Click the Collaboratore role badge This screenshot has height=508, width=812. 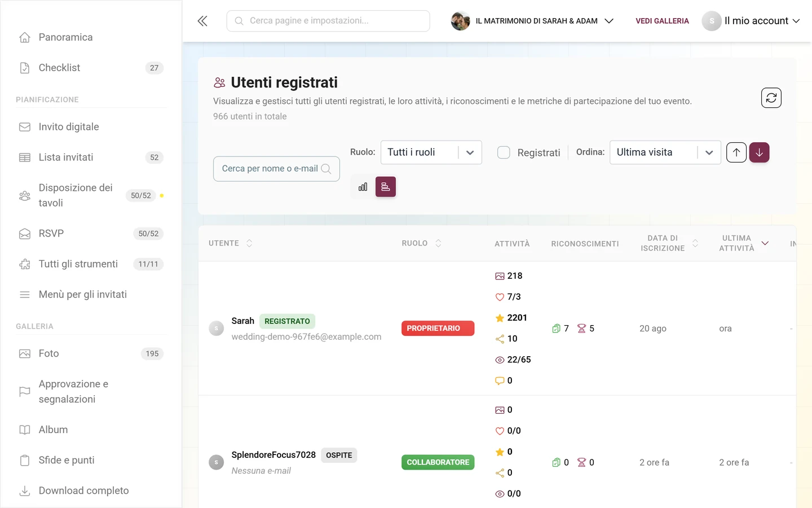pos(438,462)
